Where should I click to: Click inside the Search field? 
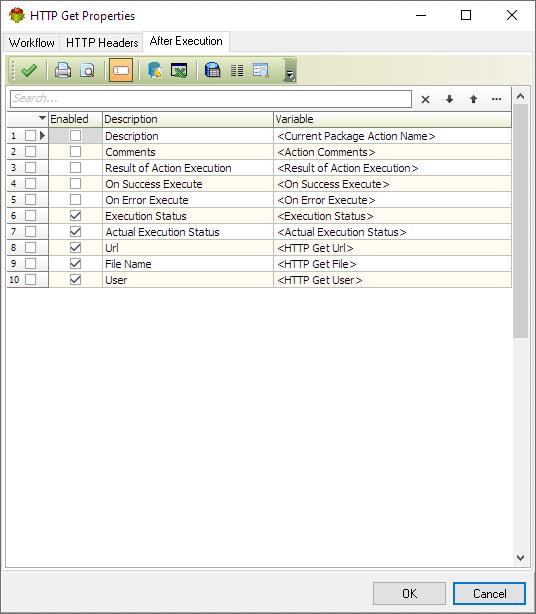tap(211, 99)
